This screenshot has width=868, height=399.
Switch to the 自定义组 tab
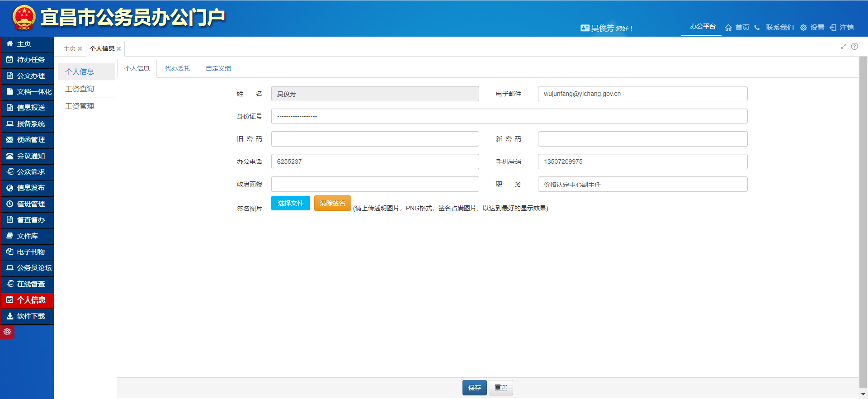pyautogui.click(x=218, y=68)
